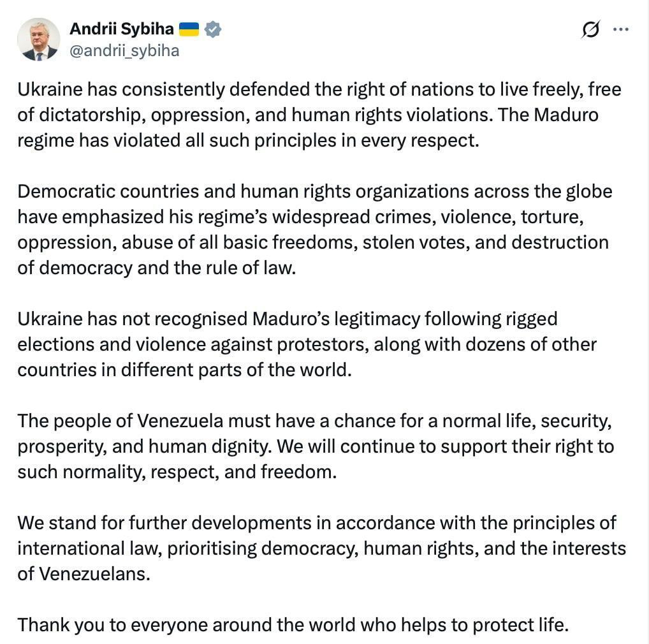This screenshot has height=644, width=649.
Task: Select the grey checkmark next to the name
Action: click(x=212, y=28)
